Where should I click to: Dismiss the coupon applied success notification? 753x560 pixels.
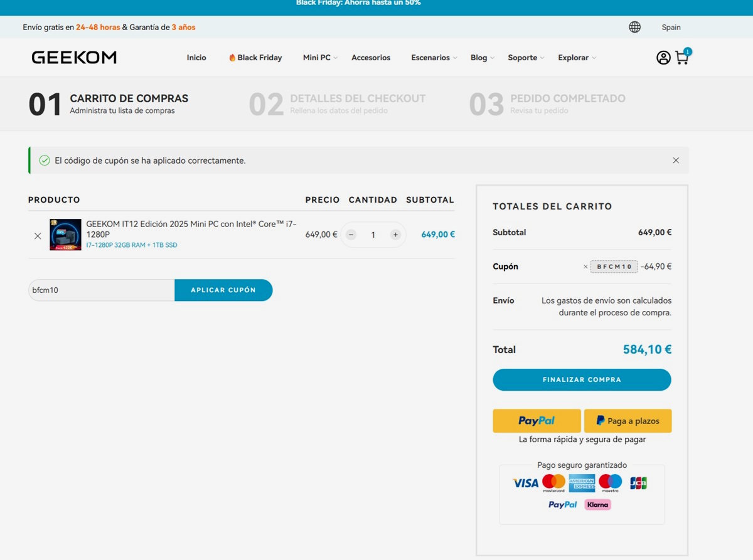[676, 161]
